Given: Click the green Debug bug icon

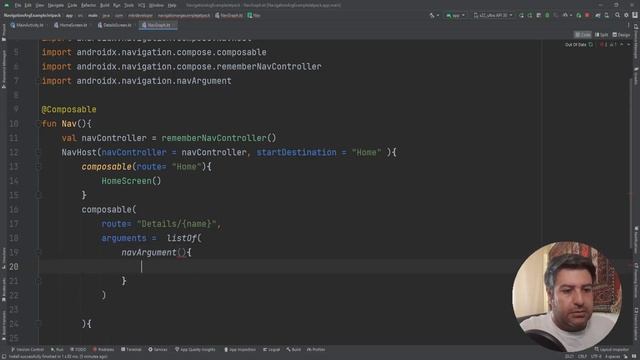Looking at the screenshot, I should 547,16.
